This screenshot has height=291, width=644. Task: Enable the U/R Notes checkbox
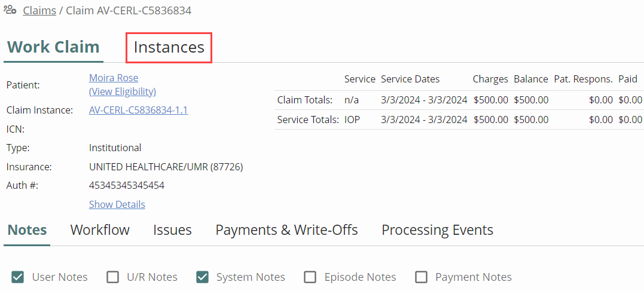[112, 277]
